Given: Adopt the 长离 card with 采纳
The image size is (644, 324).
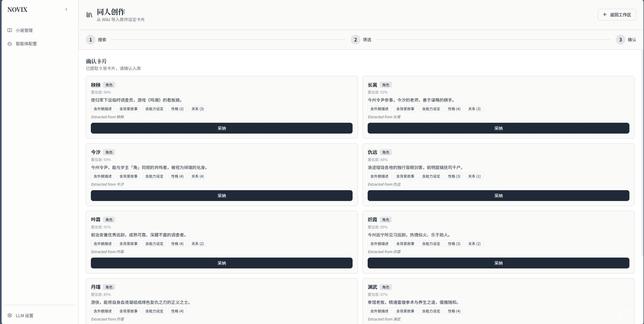Looking at the screenshot, I should click(498, 128).
